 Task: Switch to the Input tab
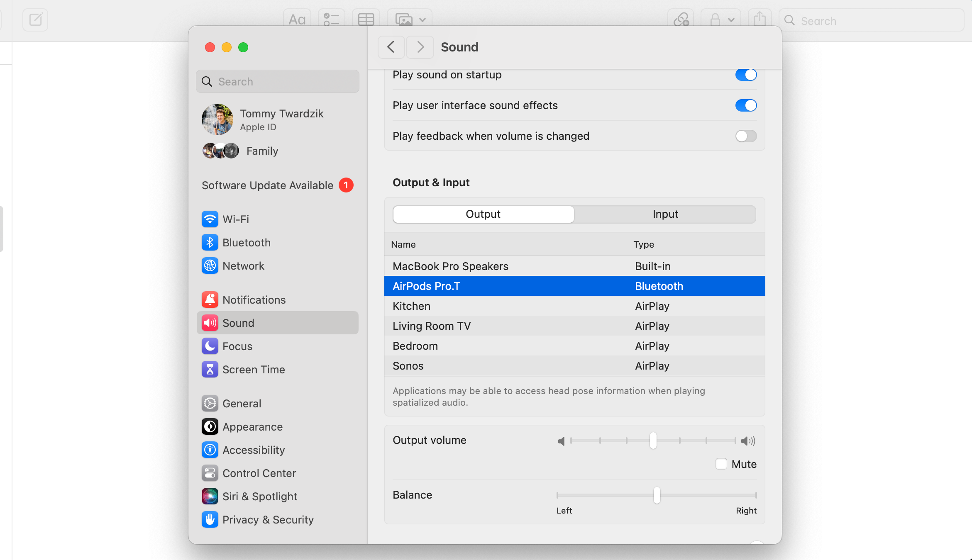[x=666, y=214]
